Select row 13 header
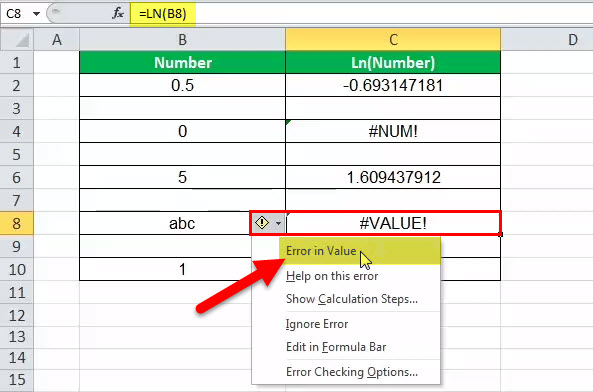Viewport: 593px width, 392px height. click(x=17, y=336)
